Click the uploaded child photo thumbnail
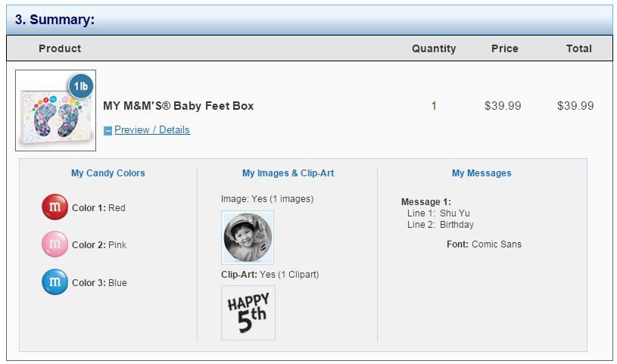The width and height of the screenshot is (617, 364). coord(248,238)
